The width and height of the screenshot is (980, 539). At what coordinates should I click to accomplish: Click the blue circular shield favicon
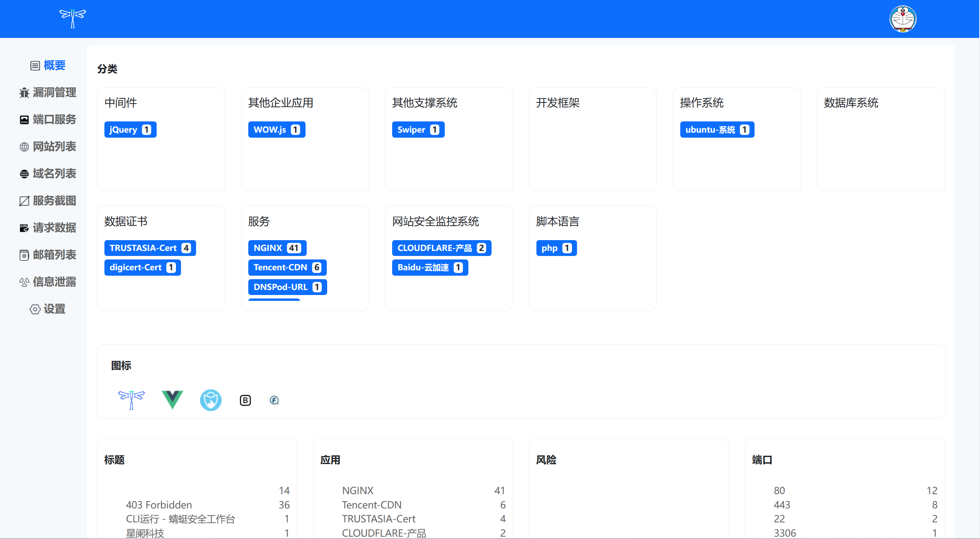click(211, 400)
